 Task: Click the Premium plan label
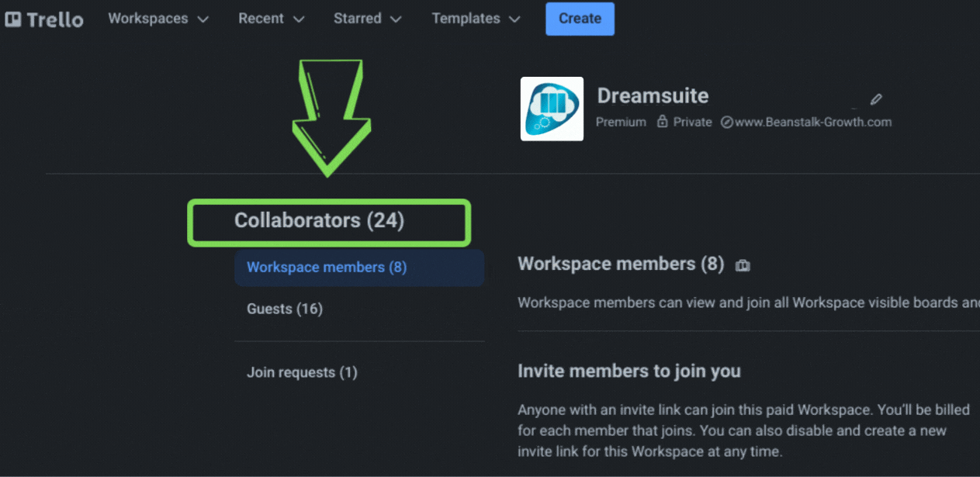621,122
